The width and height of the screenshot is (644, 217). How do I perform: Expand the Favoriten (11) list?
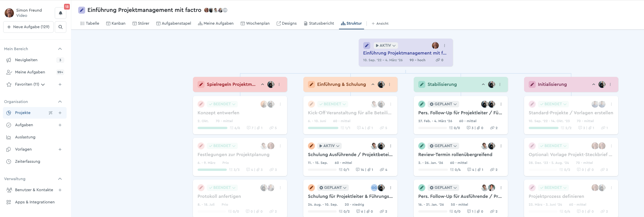[x=43, y=85]
